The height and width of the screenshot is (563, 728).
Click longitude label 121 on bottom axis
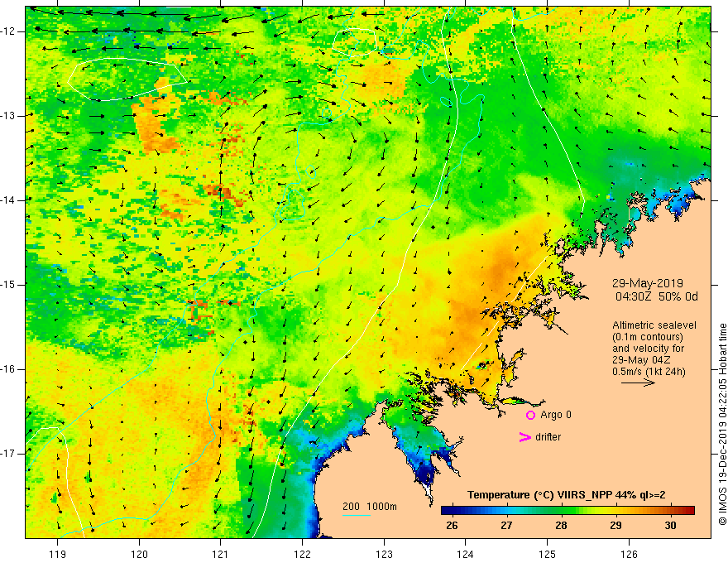[221, 554]
